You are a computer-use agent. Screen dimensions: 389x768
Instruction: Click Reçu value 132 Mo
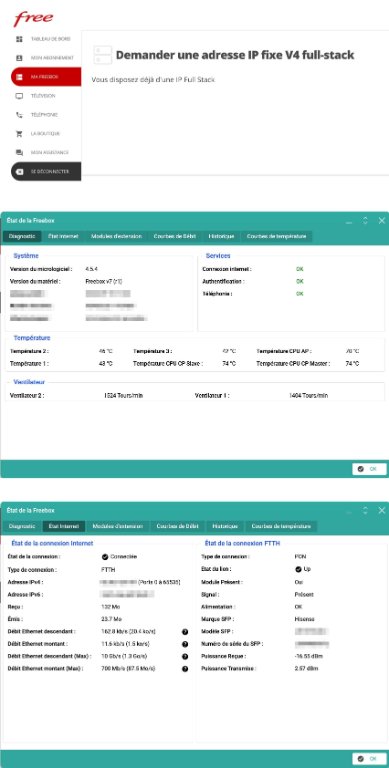(x=110, y=607)
